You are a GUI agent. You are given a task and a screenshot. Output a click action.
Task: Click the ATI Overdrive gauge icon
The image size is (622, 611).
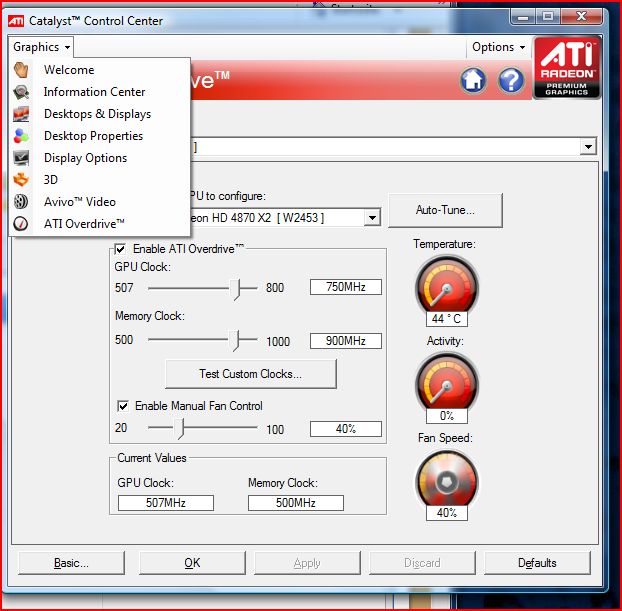(x=21, y=224)
